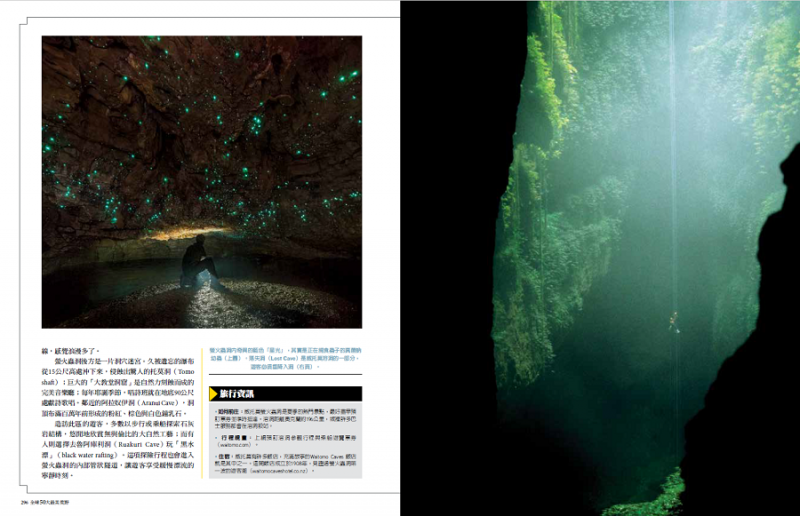
Task: Click the glowworm cave photo
Action: [201, 150]
